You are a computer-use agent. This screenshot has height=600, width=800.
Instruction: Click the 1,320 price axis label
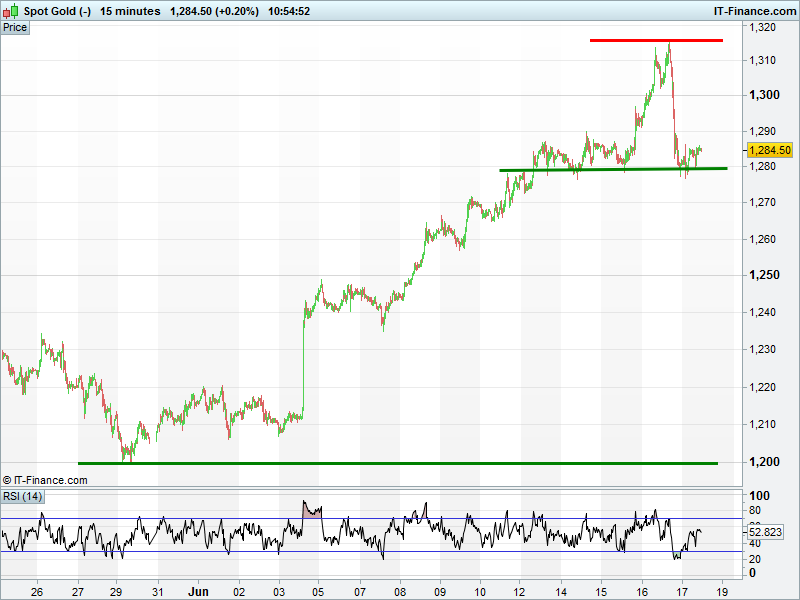tap(762, 28)
